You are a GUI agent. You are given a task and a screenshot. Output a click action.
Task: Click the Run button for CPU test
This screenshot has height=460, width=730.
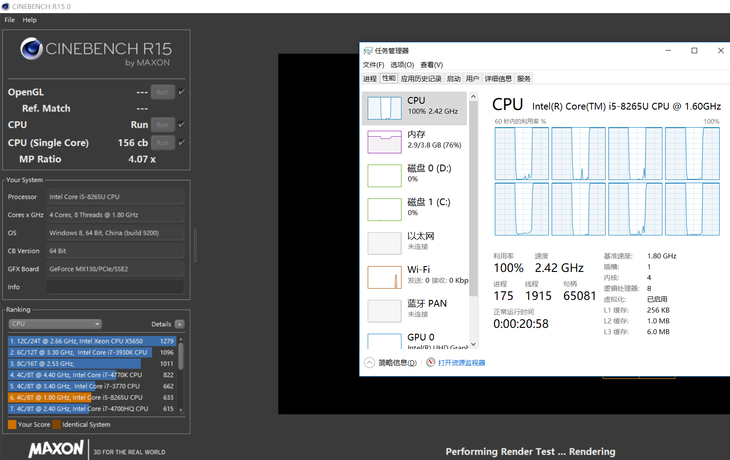tap(162, 124)
